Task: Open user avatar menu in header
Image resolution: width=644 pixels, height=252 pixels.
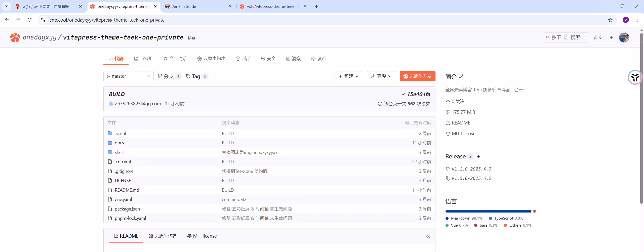Action: pos(624,37)
